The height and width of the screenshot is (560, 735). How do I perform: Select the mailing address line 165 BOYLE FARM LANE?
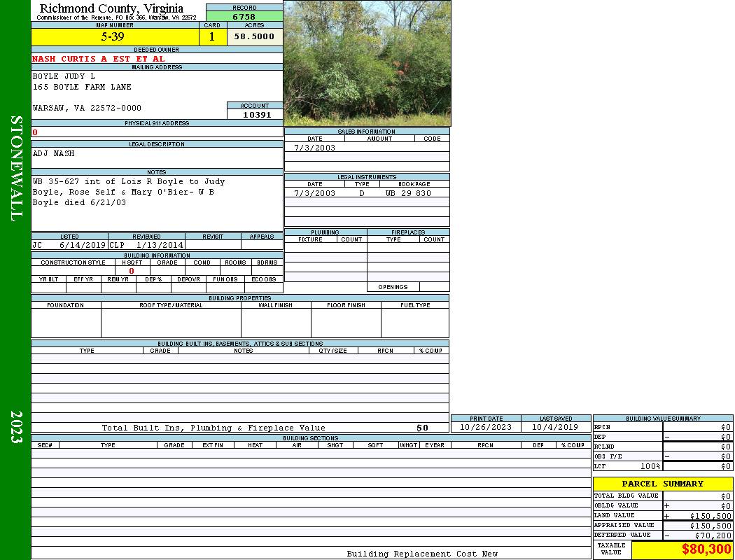[82, 87]
